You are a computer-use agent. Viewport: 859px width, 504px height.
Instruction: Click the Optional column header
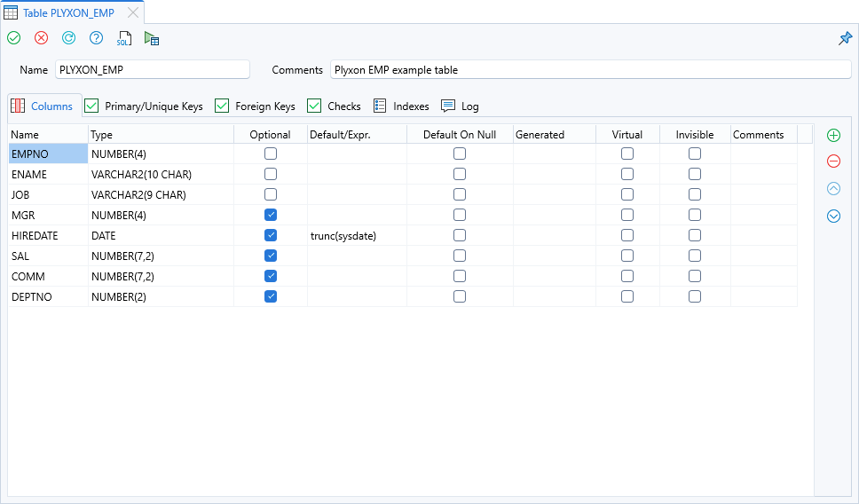271,134
